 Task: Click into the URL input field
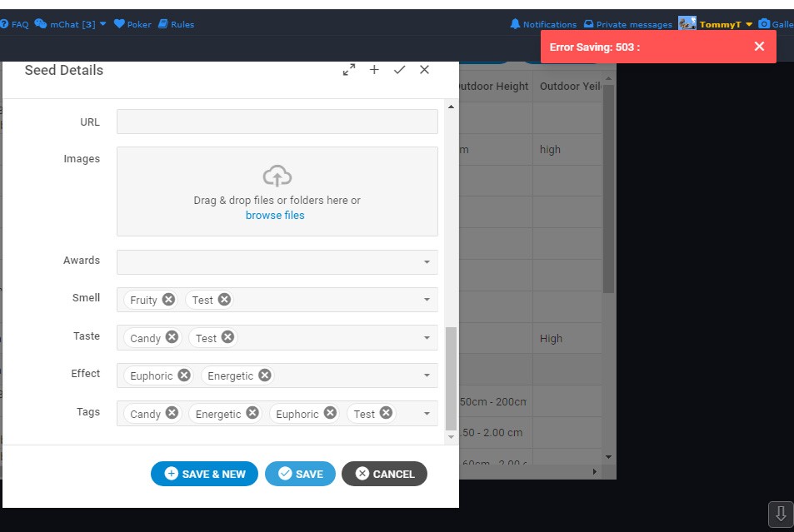pos(277,122)
